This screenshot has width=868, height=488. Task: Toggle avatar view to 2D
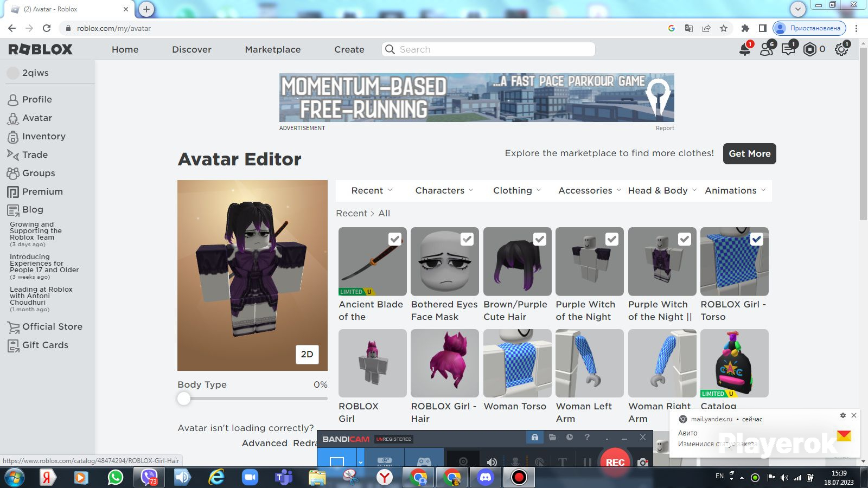click(307, 354)
